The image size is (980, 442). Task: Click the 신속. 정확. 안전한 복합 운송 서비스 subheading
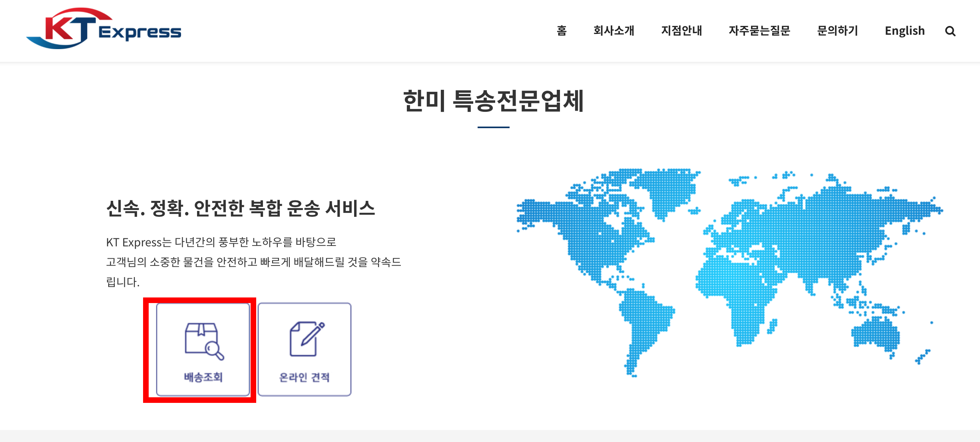tap(241, 208)
